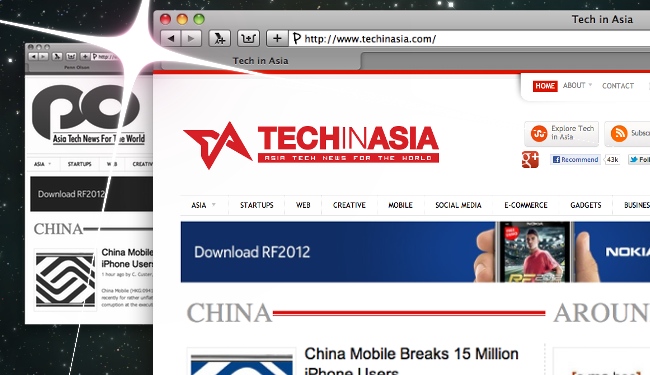Viewport: 650px width, 375px height.
Task: Click the Download RF2012 Nokia banner ad
Action: 415,252
